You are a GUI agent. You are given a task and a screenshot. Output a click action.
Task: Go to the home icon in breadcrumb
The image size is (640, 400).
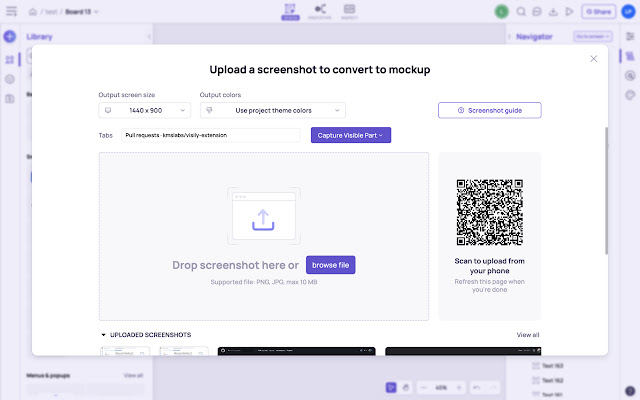[x=33, y=12]
